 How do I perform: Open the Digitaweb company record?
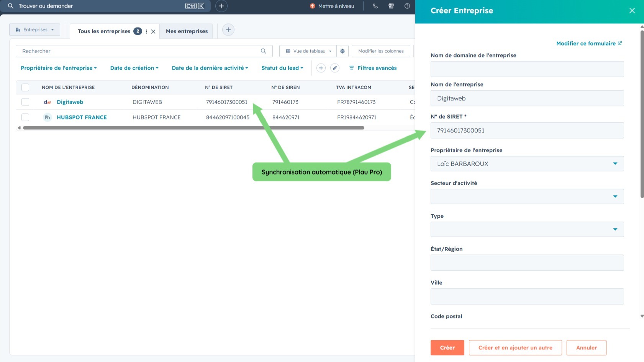(x=70, y=102)
